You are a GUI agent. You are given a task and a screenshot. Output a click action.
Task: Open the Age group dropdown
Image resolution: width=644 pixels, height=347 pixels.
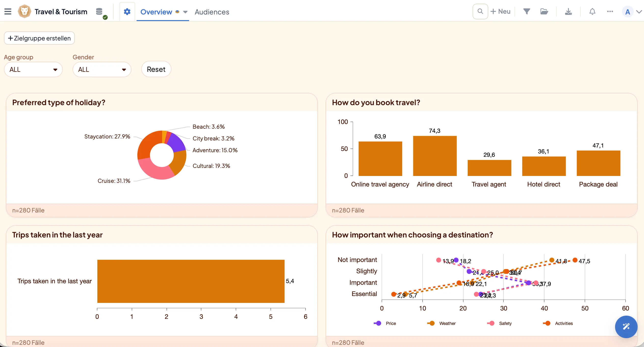(33, 69)
